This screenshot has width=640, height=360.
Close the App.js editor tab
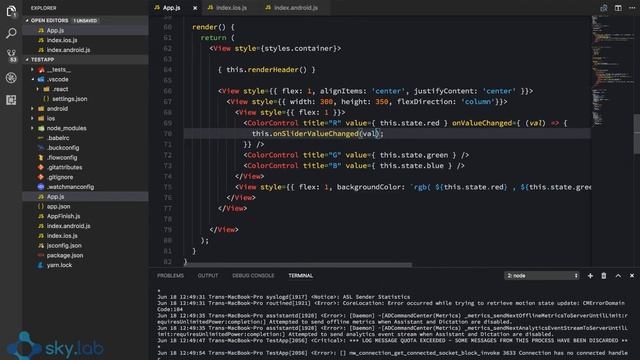[x=195, y=8]
